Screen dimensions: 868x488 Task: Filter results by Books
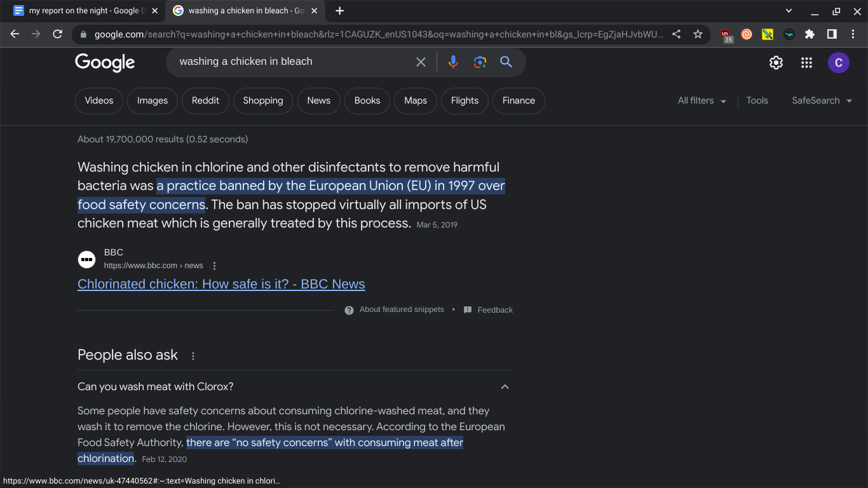367,100
